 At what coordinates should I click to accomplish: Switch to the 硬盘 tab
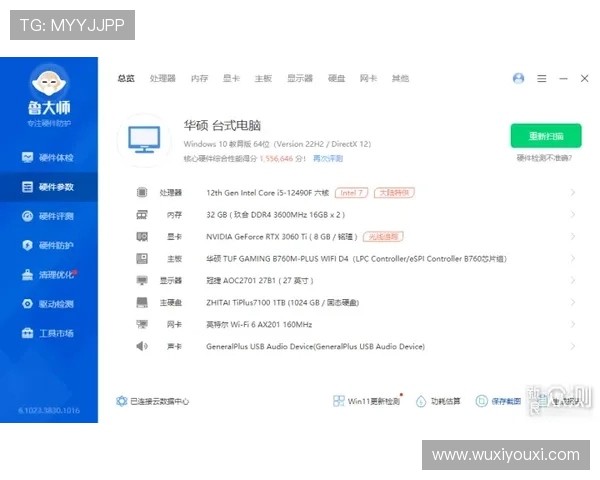[337, 78]
